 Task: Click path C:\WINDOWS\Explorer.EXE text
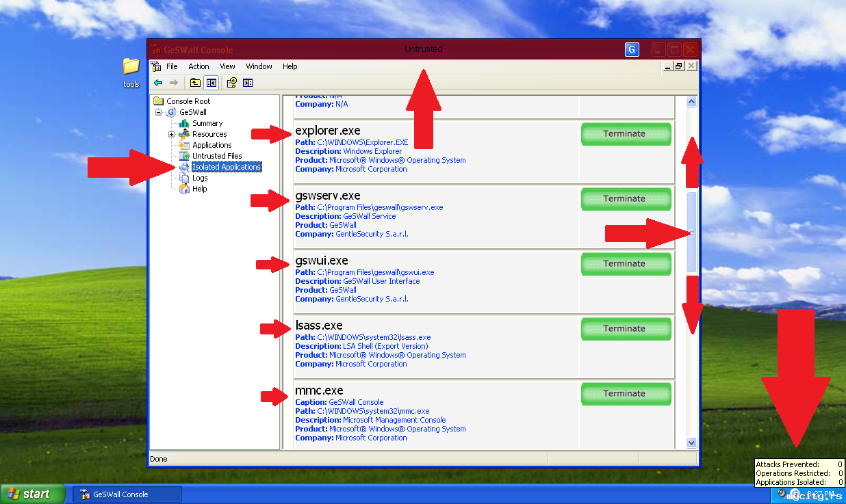point(362,142)
